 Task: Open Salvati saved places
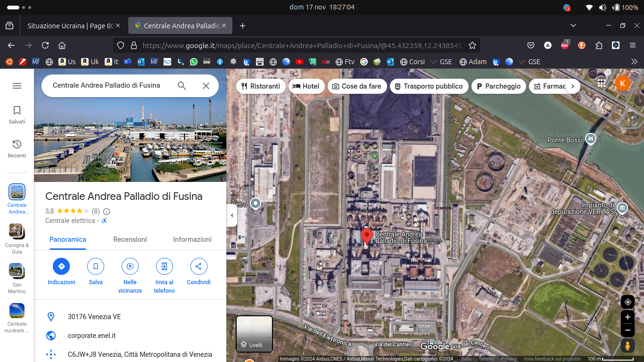17,115
